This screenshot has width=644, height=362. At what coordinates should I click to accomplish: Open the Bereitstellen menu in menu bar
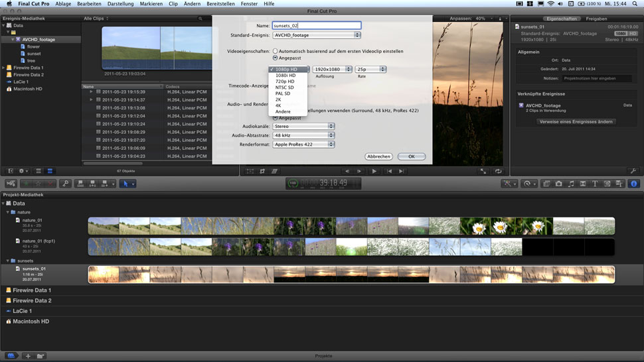(x=220, y=4)
